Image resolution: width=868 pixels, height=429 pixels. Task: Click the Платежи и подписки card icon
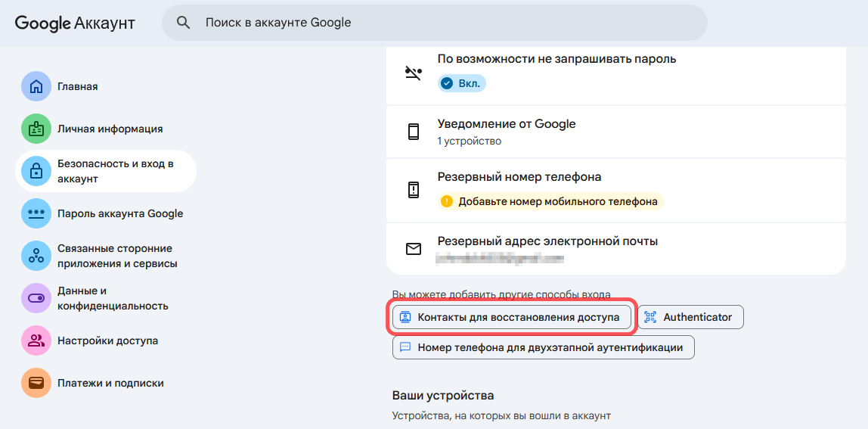coord(36,384)
